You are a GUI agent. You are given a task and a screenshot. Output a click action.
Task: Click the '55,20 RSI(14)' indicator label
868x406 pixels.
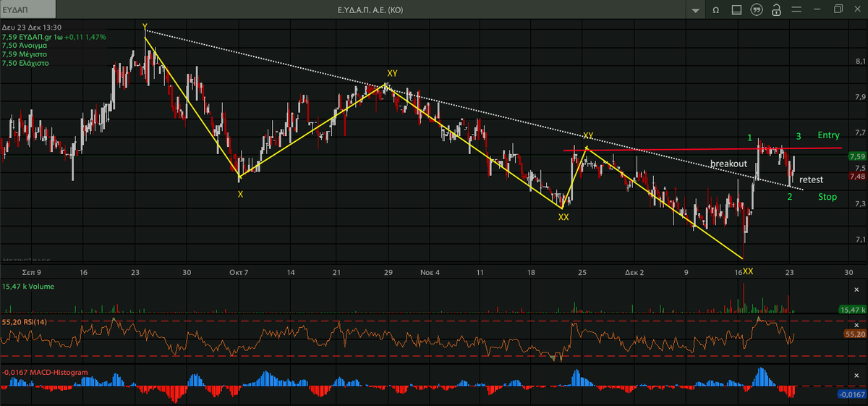pos(25,321)
